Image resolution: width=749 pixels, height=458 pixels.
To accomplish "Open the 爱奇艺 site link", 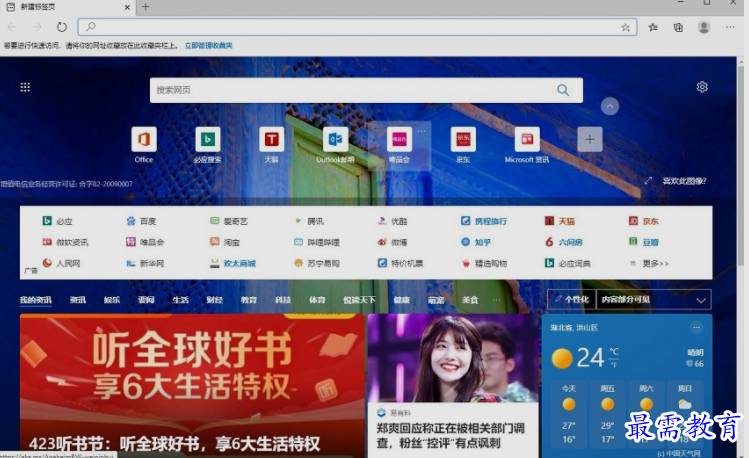I will click(x=229, y=221).
